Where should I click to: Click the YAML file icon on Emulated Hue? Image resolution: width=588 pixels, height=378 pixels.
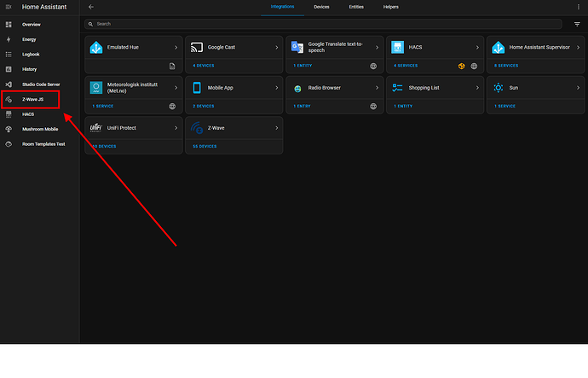172,67
